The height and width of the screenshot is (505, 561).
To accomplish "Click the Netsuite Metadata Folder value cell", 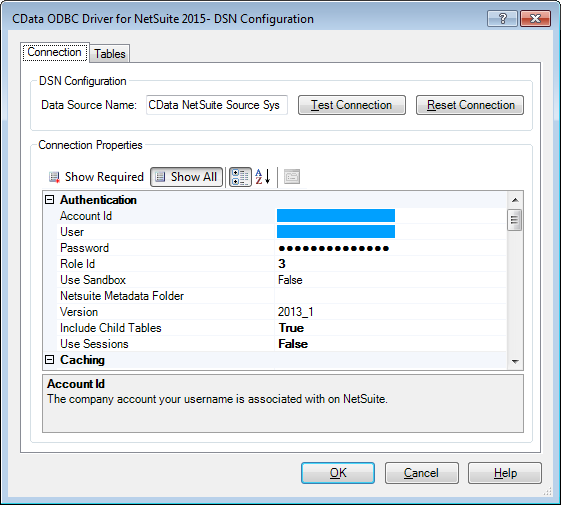I will [x=390, y=296].
